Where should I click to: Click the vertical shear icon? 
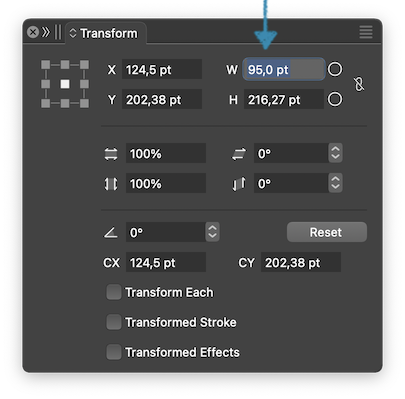pos(239,184)
